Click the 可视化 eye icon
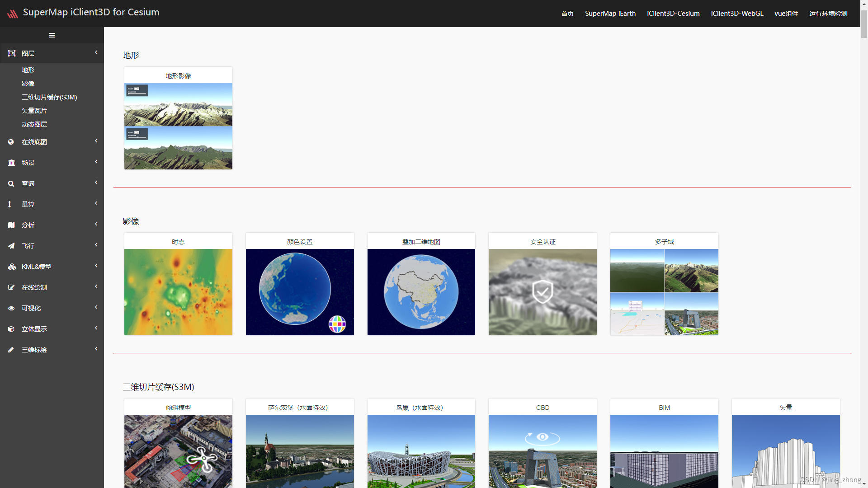The image size is (868, 488). tap(11, 308)
